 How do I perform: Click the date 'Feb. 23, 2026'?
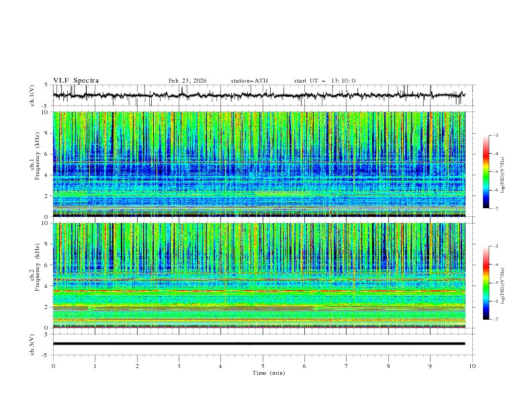tap(187, 81)
